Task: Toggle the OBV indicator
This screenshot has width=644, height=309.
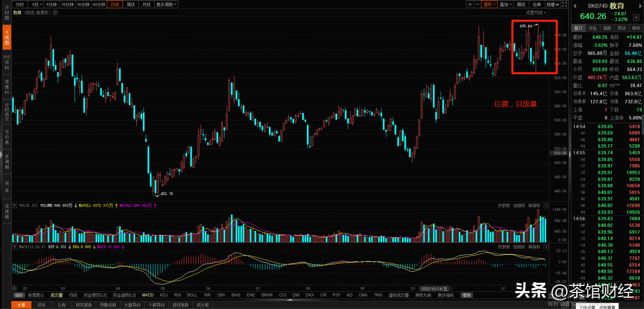Action: click(221, 295)
